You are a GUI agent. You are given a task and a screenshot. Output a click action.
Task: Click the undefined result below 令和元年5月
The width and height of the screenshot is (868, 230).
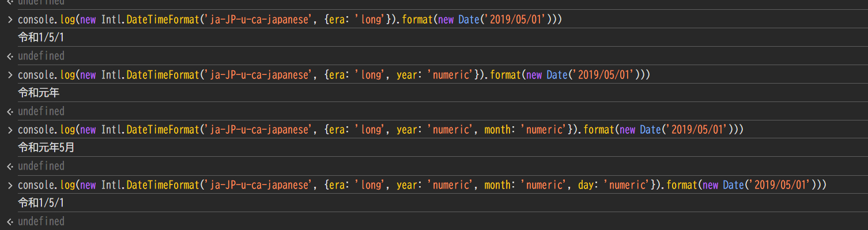pos(41,166)
